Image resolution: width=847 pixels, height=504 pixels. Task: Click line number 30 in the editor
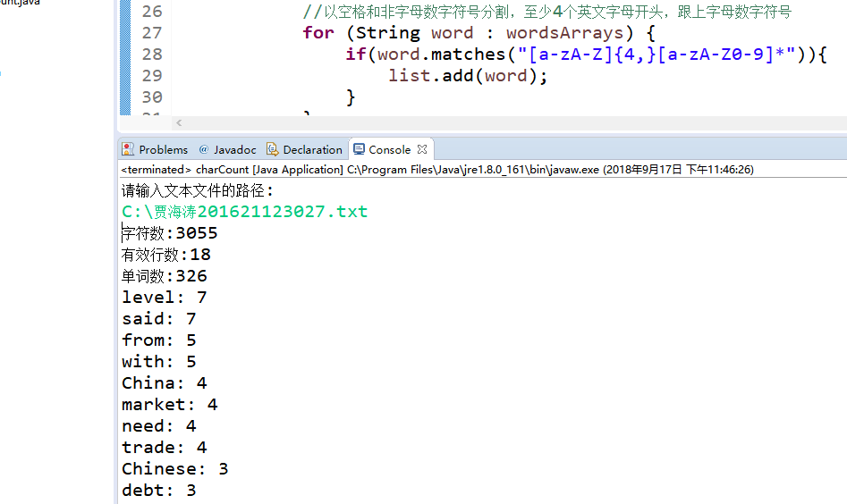click(152, 97)
